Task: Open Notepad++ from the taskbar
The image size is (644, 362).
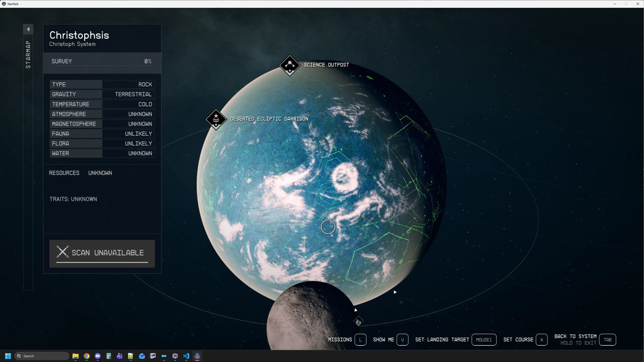Action: [x=131, y=356]
